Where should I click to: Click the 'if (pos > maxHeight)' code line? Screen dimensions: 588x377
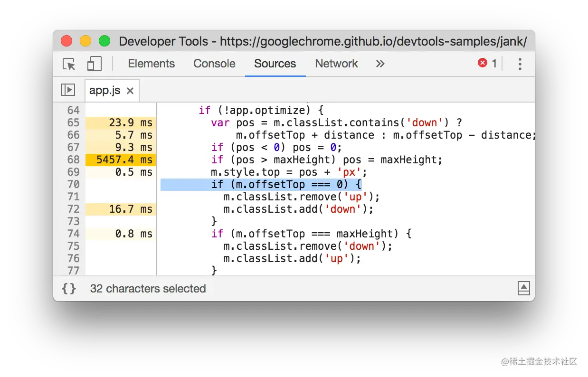(327, 160)
